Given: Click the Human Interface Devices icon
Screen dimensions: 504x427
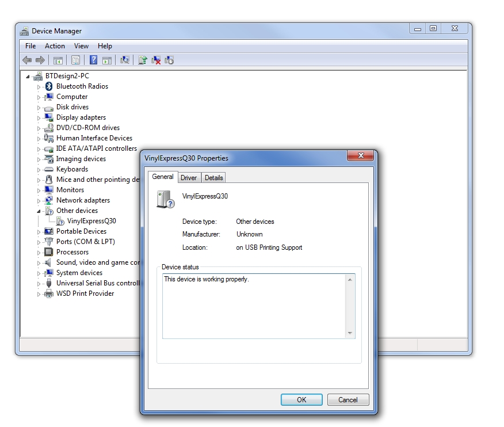Looking at the screenshot, I should 49,138.
